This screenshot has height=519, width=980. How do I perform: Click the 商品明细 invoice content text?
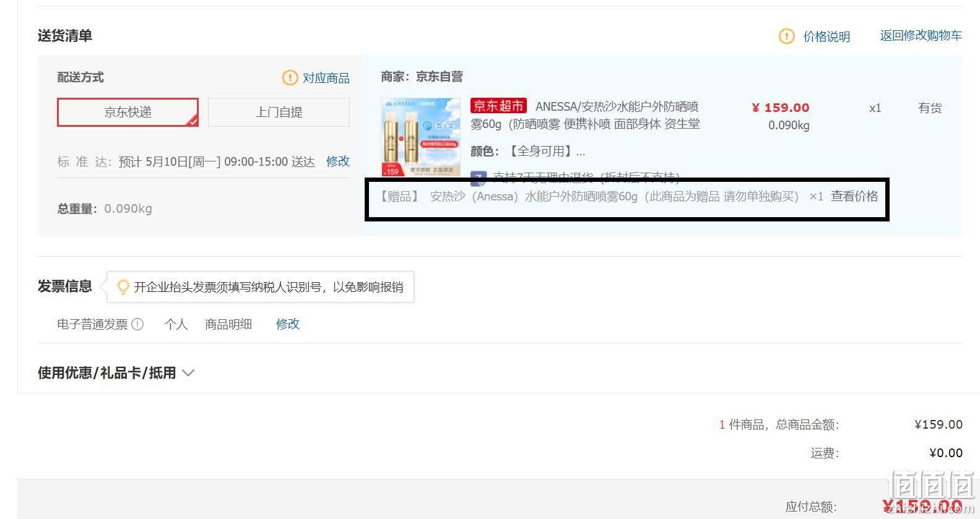tap(228, 324)
